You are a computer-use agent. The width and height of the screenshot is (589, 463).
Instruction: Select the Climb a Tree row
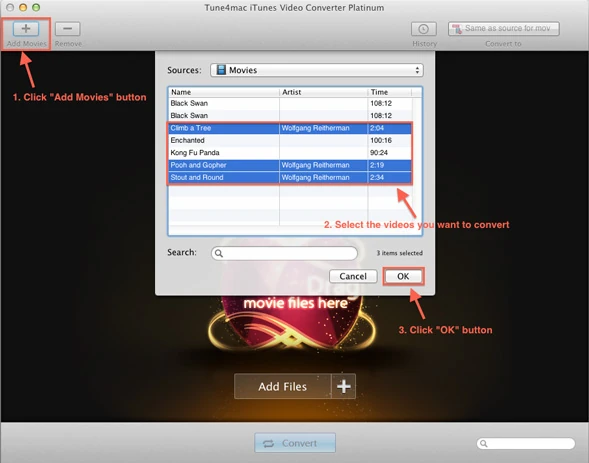coord(290,128)
